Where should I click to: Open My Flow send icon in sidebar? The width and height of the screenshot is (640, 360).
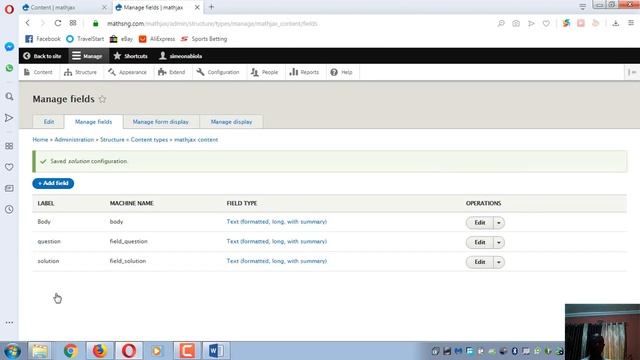(9, 118)
